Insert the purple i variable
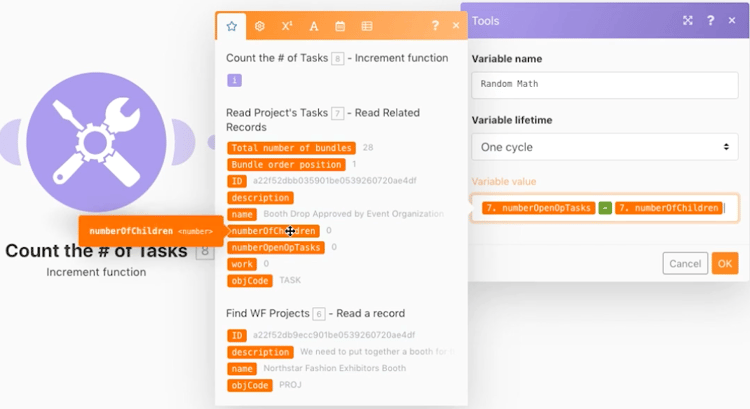The width and height of the screenshot is (750, 409). [x=234, y=80]
